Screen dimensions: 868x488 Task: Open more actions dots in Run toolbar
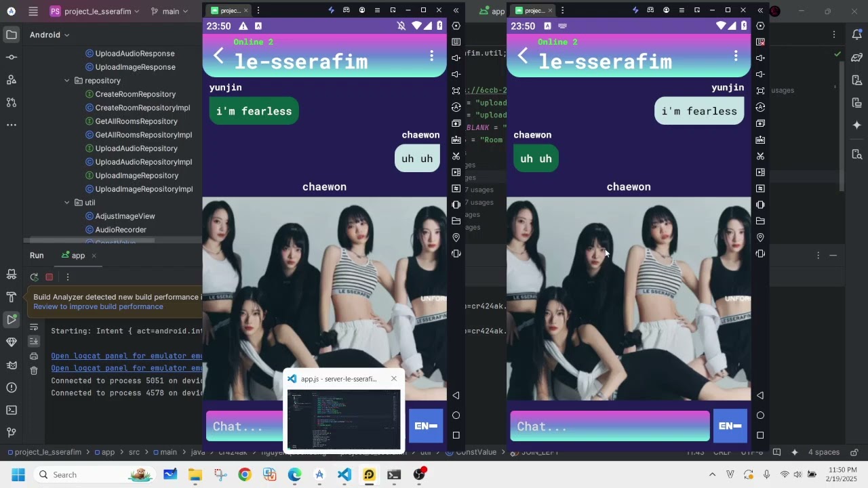point(68,277)
